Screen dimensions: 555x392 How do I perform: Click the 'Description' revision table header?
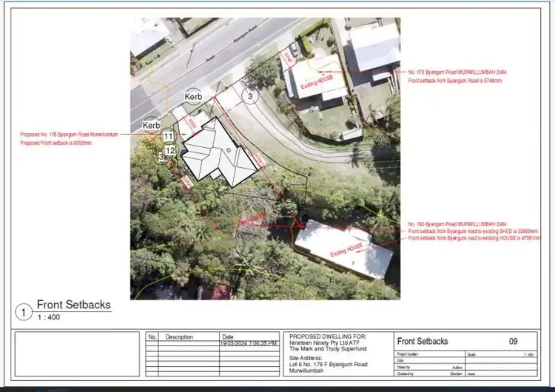[x=179, y=337]
